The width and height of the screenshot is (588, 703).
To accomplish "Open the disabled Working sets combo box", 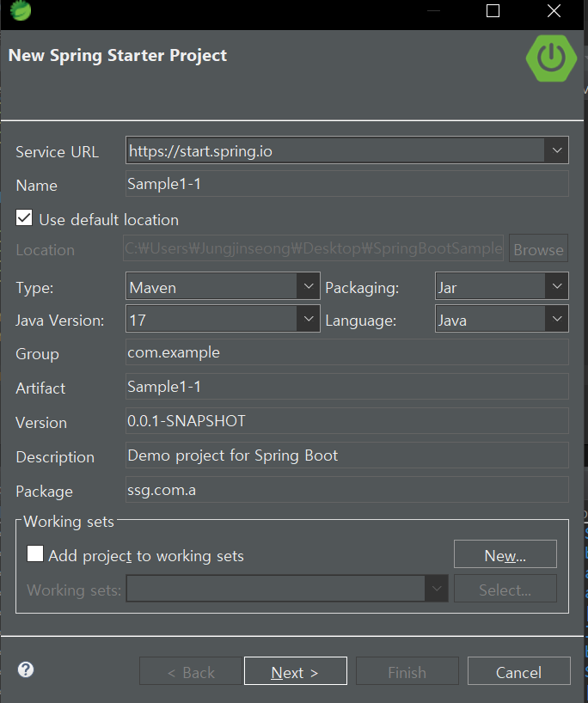I will point(287,589).
